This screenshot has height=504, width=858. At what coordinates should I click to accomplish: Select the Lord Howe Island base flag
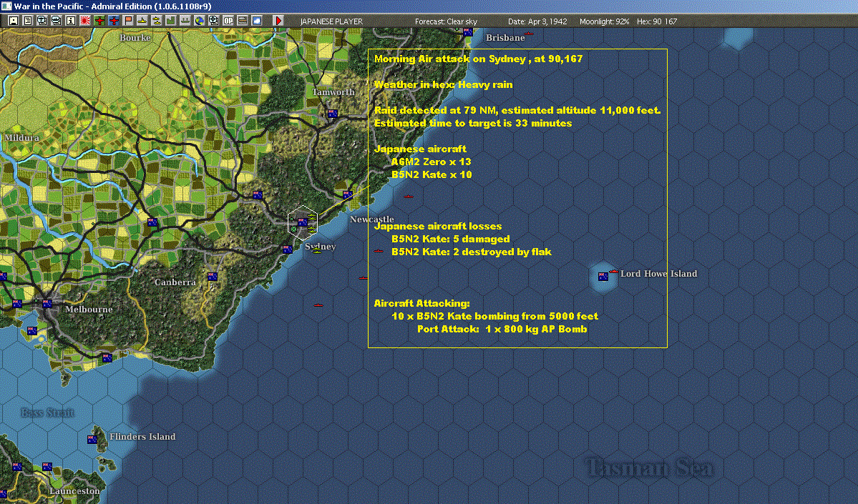(x=603, y=277)
